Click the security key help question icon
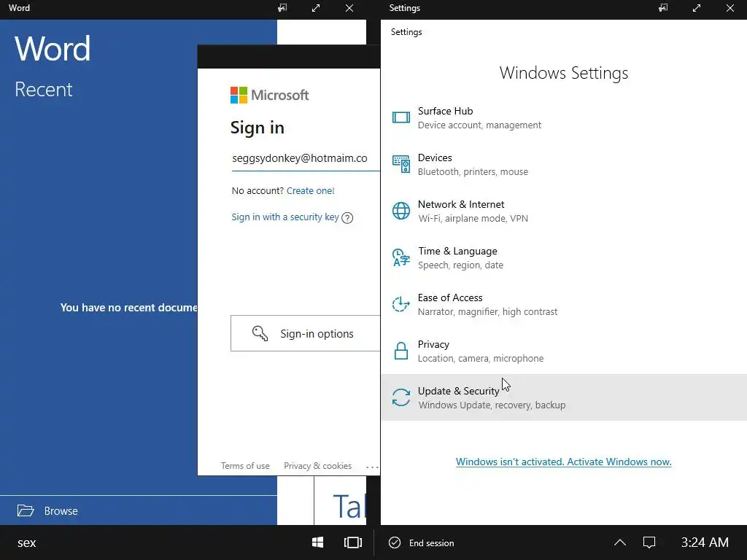This screenshot has width=747, height=560. click(x=347, y=218)
